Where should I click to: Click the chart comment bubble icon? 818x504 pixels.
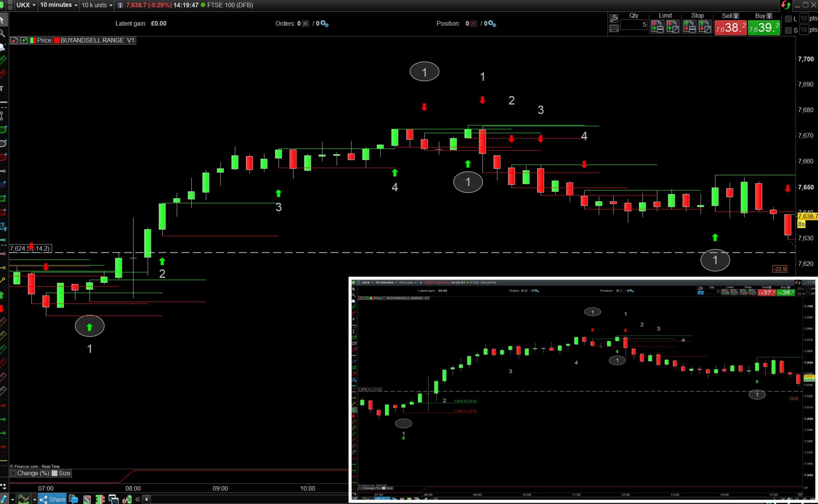point(73,499)
